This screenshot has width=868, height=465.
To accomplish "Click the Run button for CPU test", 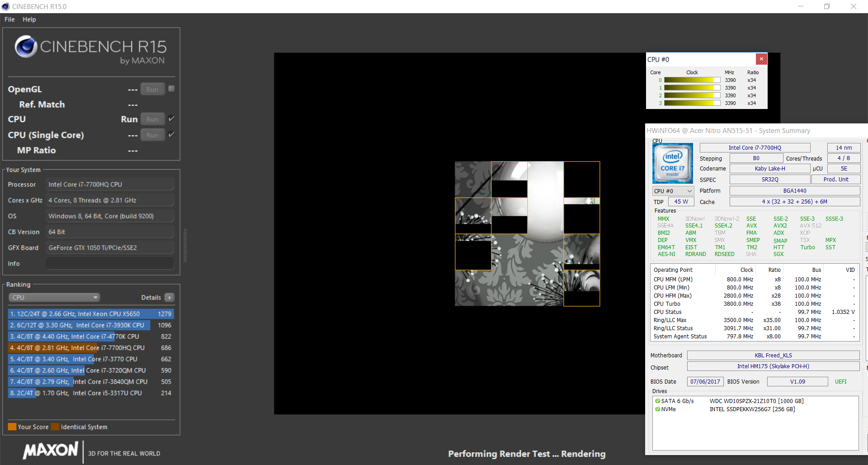I will coord(152,119).
